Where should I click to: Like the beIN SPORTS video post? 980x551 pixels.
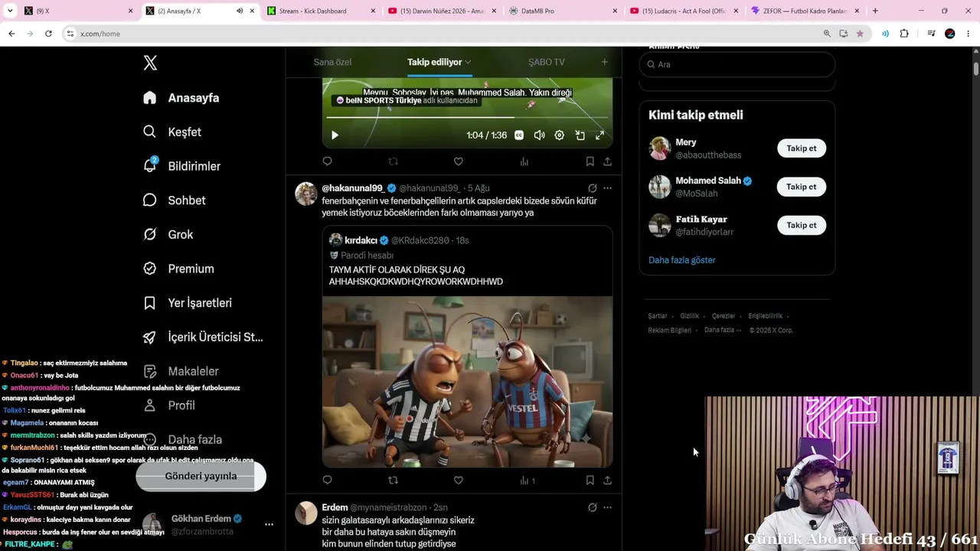[458, 161]
